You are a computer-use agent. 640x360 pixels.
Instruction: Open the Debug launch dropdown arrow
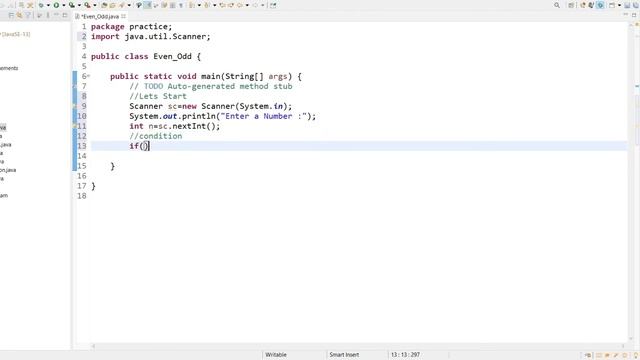point(48,5)
